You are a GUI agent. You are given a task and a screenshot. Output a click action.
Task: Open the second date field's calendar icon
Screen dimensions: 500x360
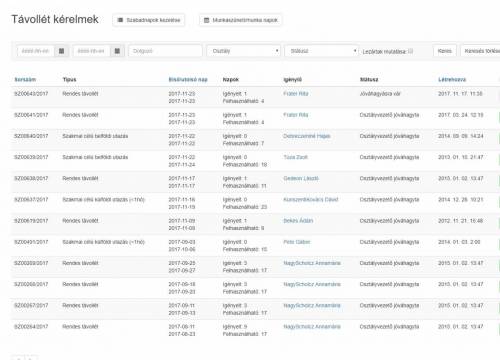pos(117,51)
